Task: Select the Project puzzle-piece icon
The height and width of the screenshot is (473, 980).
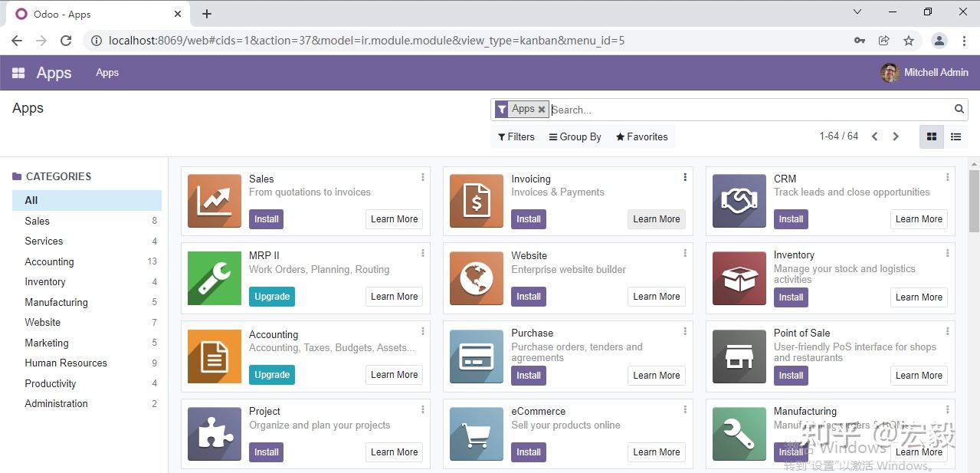Action: tap(214, 434)
